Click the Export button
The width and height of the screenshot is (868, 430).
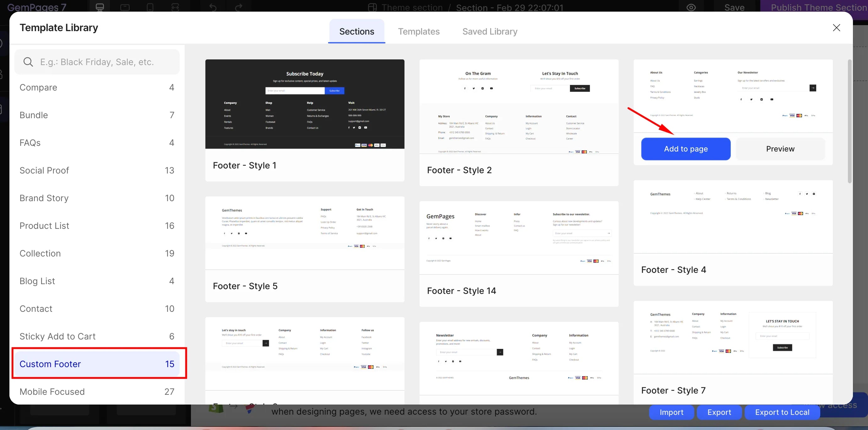(719, 412)
